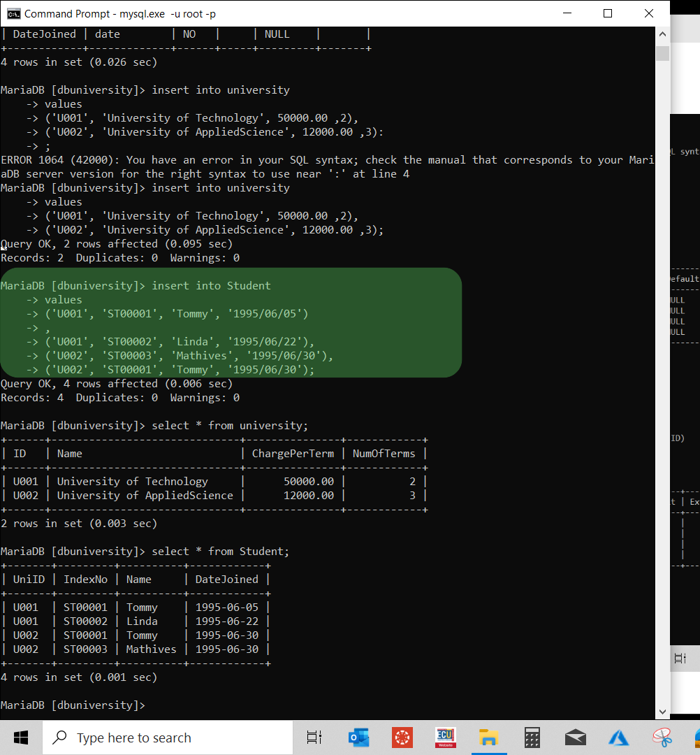Click the Type here to search box
This screenshot has height=755, width=700.
click(x=168, y=738)
